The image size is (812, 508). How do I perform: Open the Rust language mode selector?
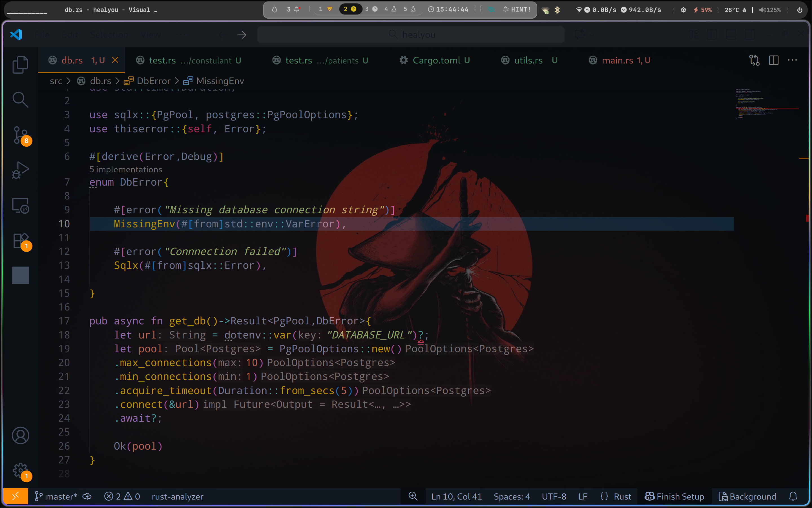pyautogui.click(x=616, y=497)
